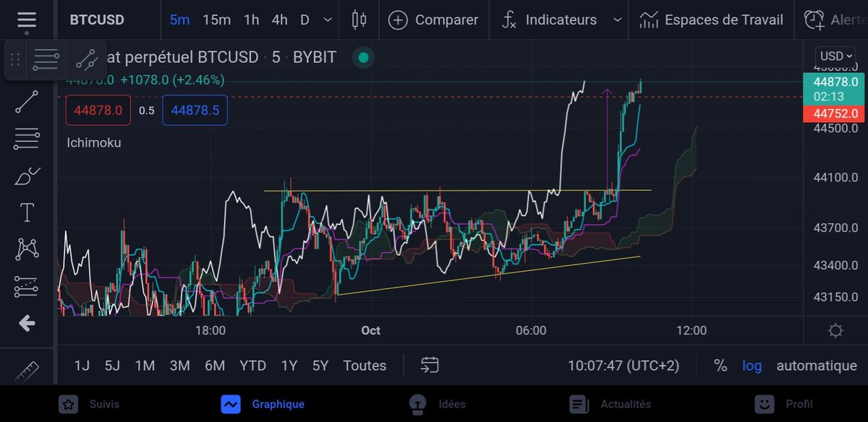Select the D daily timeframe
This screenshot has height=422, width=868.
coord(305,20)
